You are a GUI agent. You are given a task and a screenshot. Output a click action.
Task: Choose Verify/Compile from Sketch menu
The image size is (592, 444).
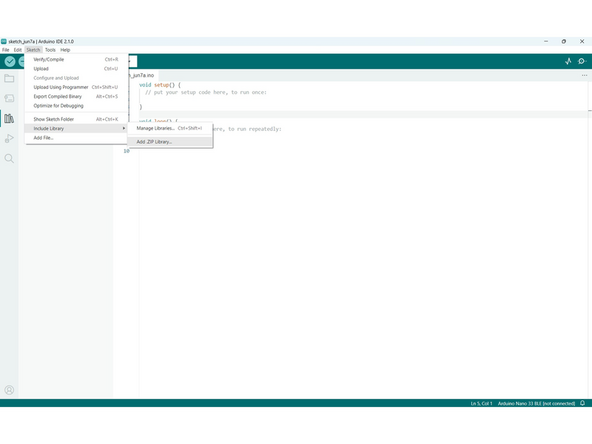pyautogui.click(x=76, y=59)
